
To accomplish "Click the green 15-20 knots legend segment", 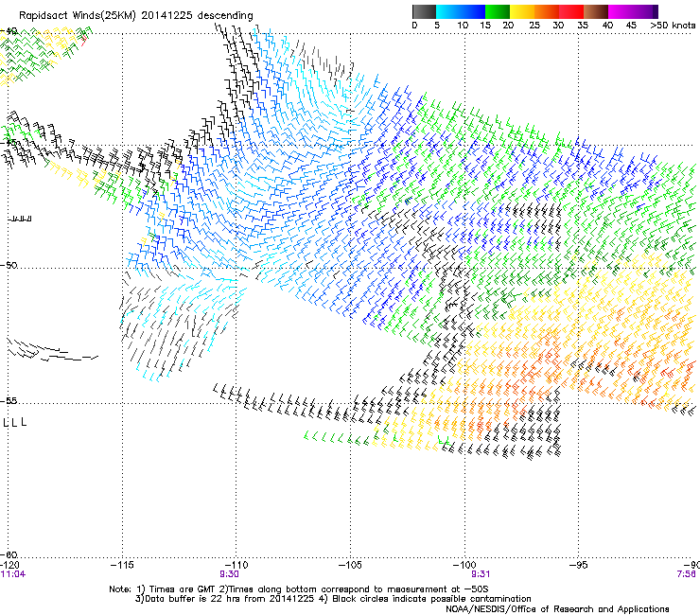I will pos(498,11).
